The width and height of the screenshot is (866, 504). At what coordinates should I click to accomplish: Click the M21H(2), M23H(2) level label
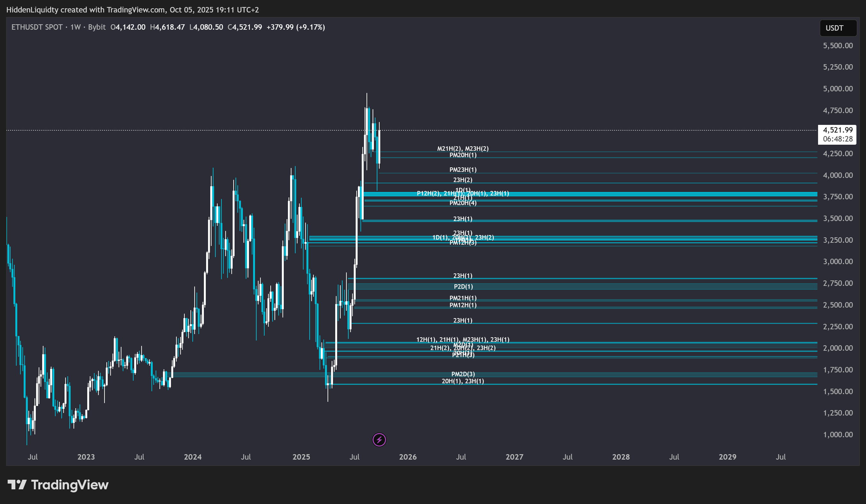tap(462, 149)
